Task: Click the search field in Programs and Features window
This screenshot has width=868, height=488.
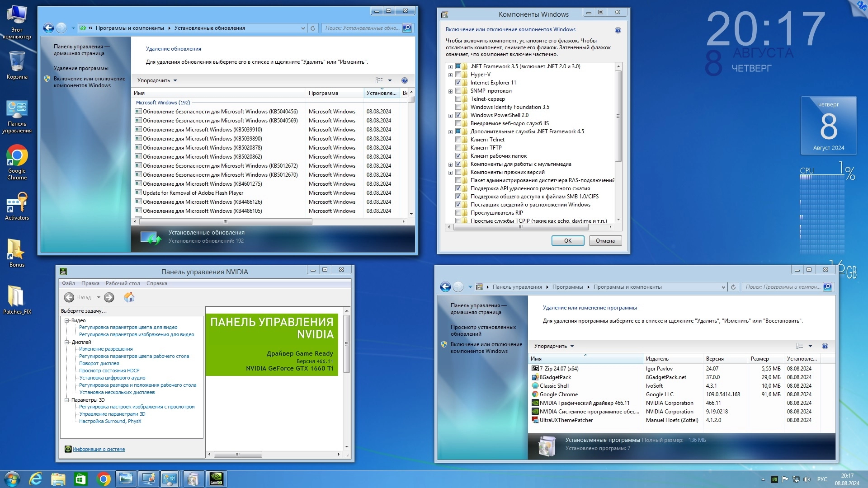Action: click(x=782, y=287)
